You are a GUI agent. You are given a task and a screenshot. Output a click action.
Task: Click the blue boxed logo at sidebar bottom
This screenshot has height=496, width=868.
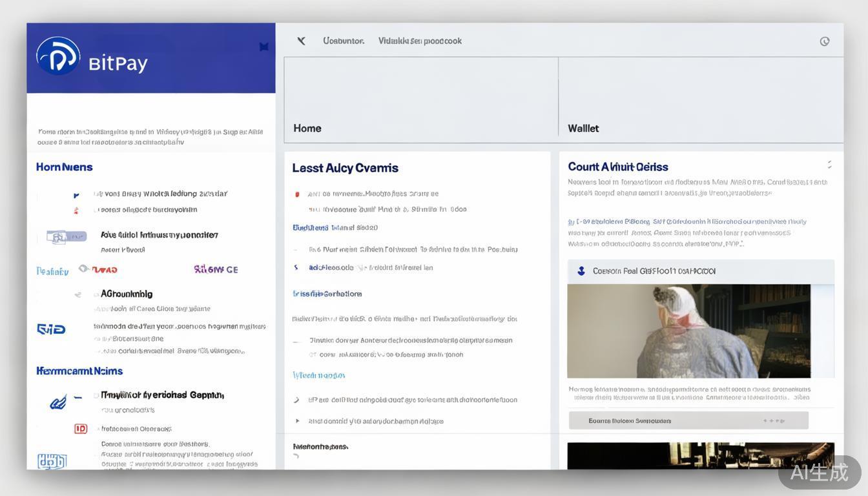(52, 461)
